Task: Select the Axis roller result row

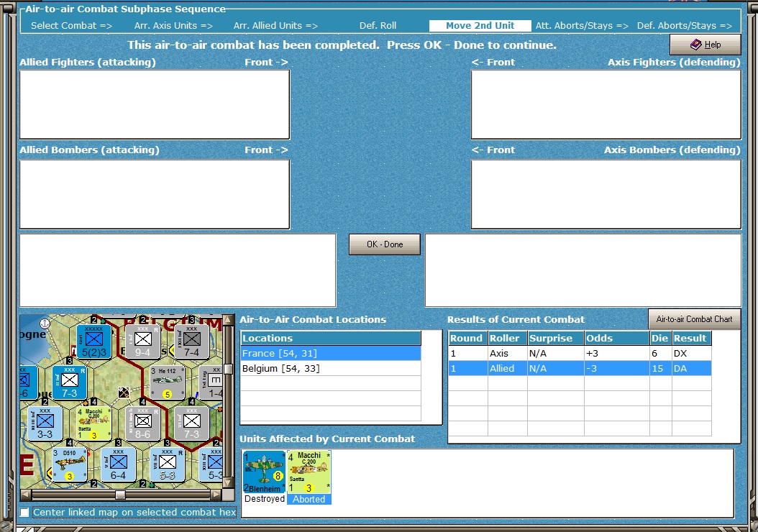Action: click(x=580, y=353)
